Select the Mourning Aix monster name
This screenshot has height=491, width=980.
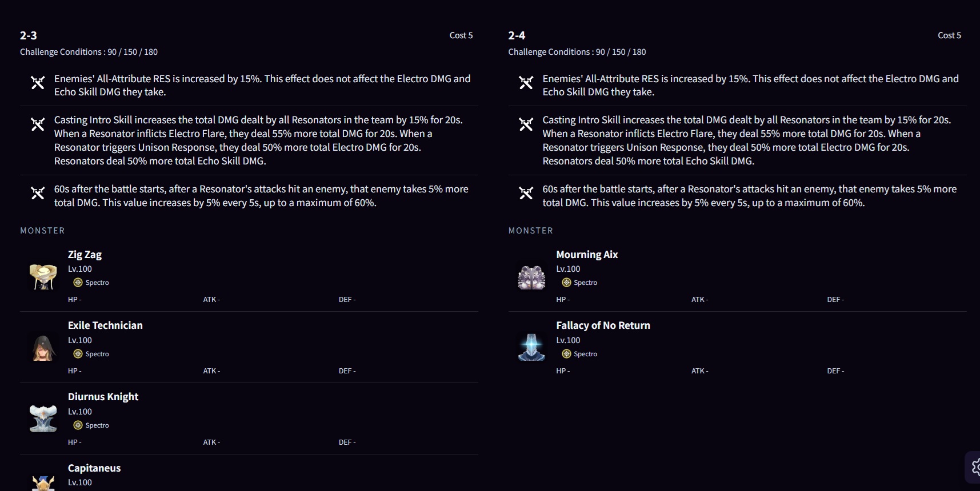(587, 255)
